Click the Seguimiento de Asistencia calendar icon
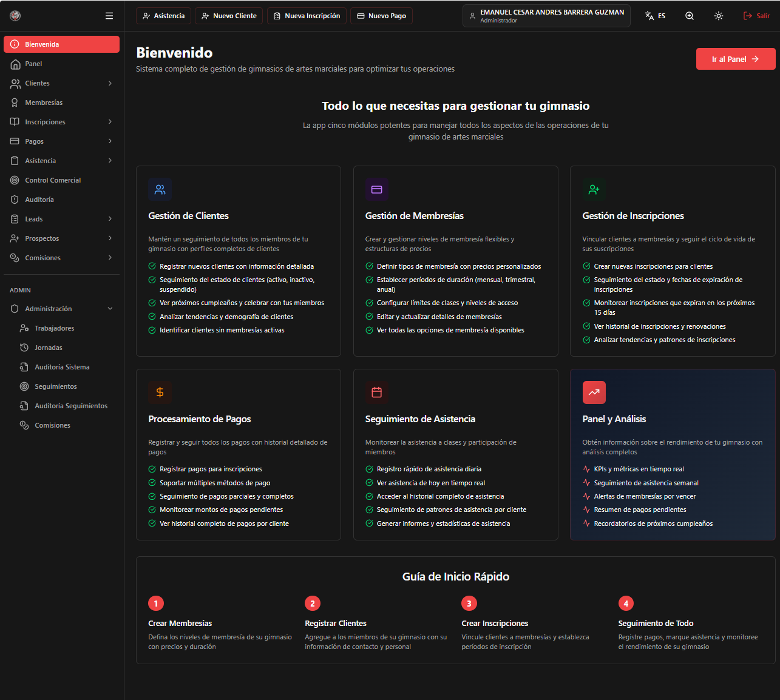Screen dimensions: 780x700 [377, 392]
